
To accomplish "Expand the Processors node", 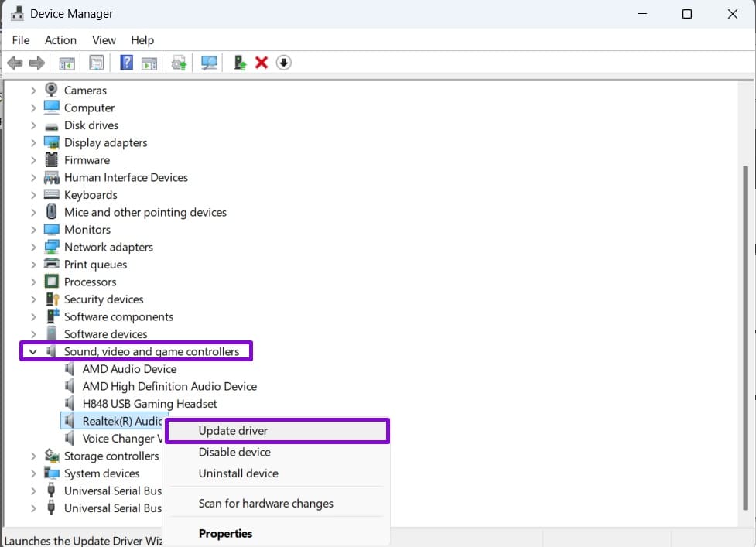I will coord(33,282).
